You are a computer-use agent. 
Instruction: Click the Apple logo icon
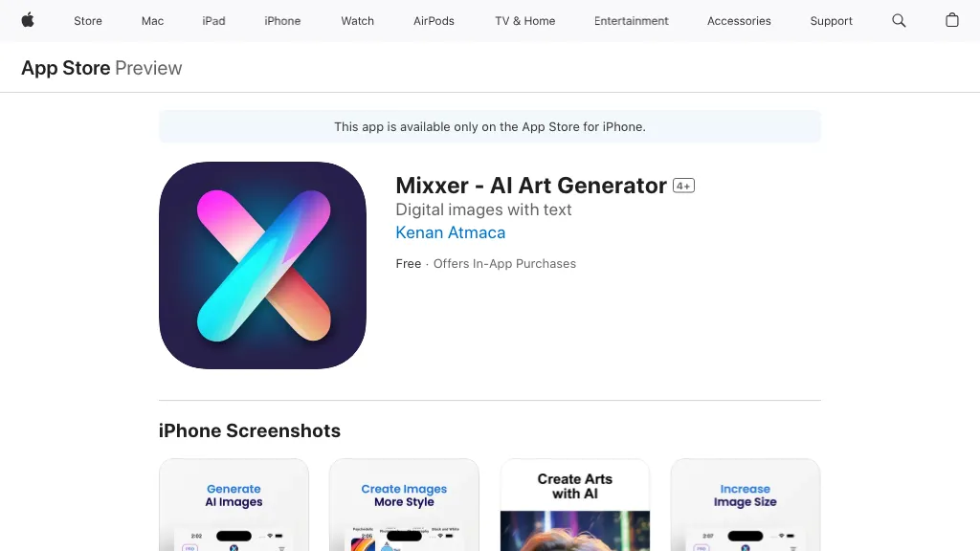coord(28,21)
